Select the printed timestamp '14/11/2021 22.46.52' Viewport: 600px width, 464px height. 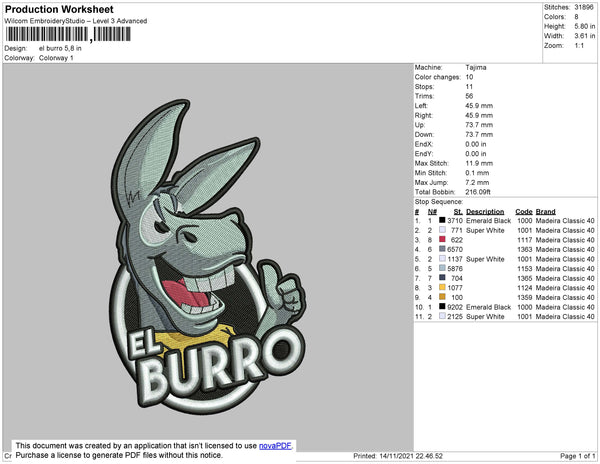tap(411, 456)
